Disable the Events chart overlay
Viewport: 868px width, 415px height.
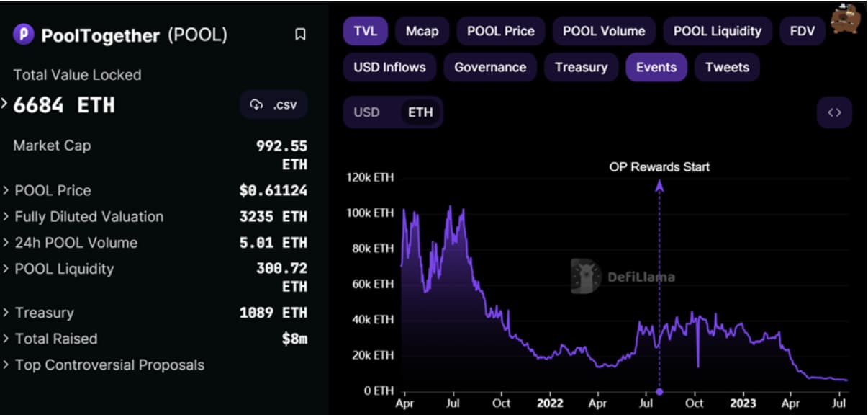pyautogui.click(x=656, y=67)
